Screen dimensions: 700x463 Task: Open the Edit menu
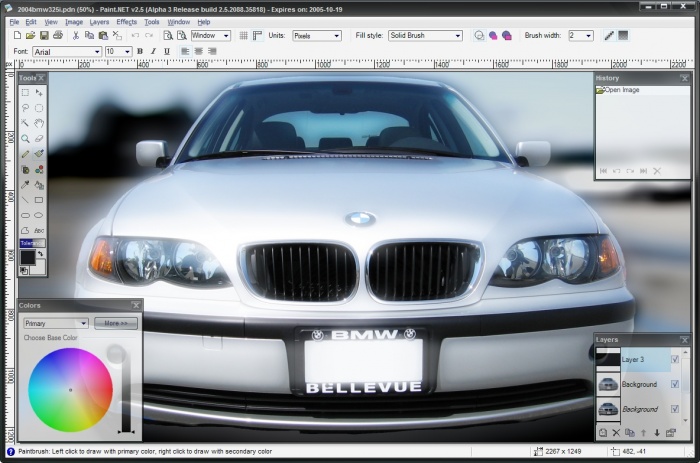point(31,22)
